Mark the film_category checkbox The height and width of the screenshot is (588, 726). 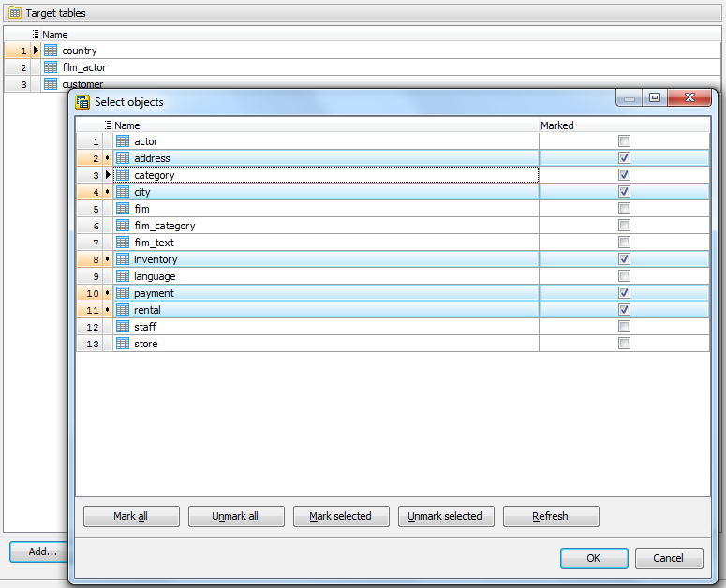624,226
